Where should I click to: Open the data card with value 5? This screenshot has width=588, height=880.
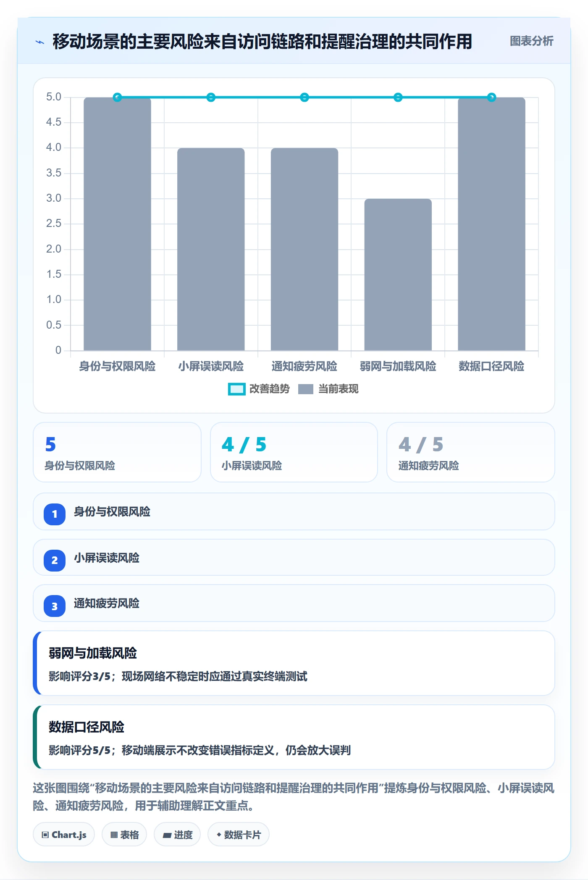pos(117,452)
